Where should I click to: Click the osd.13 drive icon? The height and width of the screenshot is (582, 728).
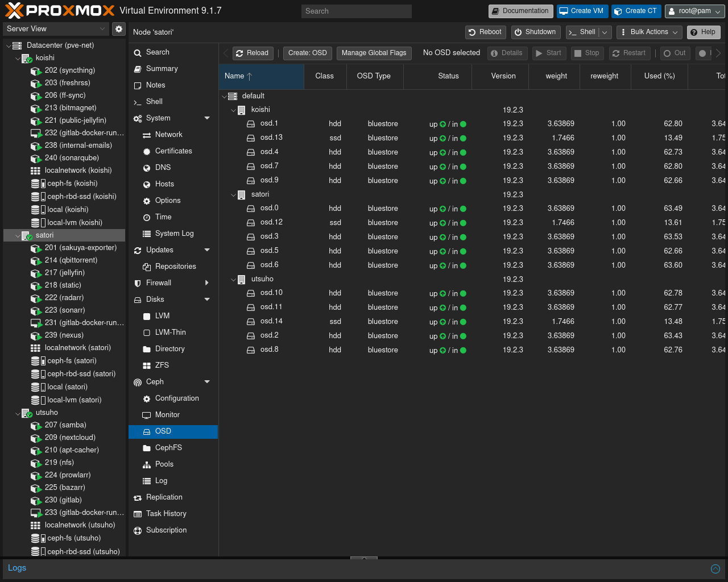click(x=251, y=138)
